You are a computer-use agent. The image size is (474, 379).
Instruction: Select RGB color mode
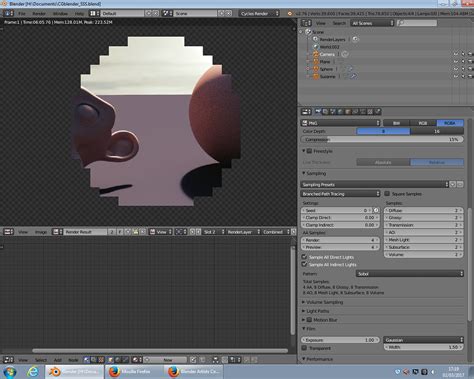(423, 123)
